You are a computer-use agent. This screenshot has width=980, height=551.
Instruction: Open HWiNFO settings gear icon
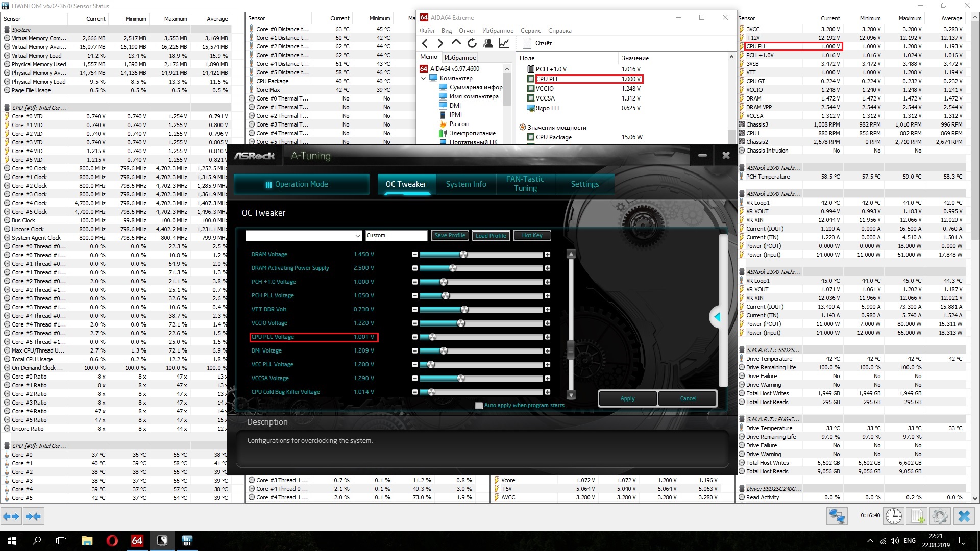(x=940, y=516)
